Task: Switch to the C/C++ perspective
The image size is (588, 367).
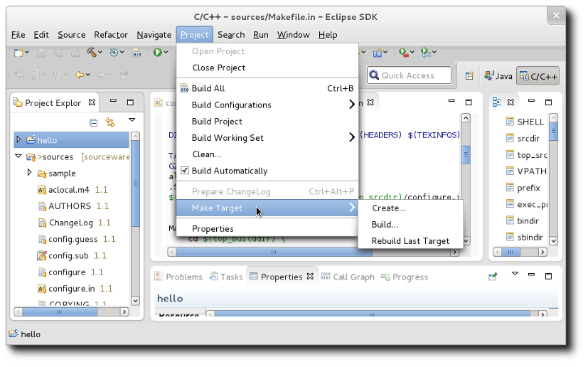Action: [538, 76]
